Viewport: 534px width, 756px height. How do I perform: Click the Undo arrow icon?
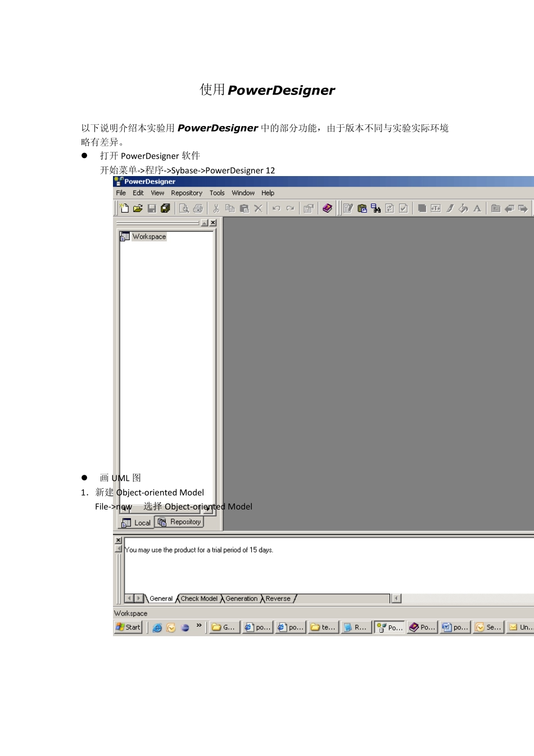[276, 208]
